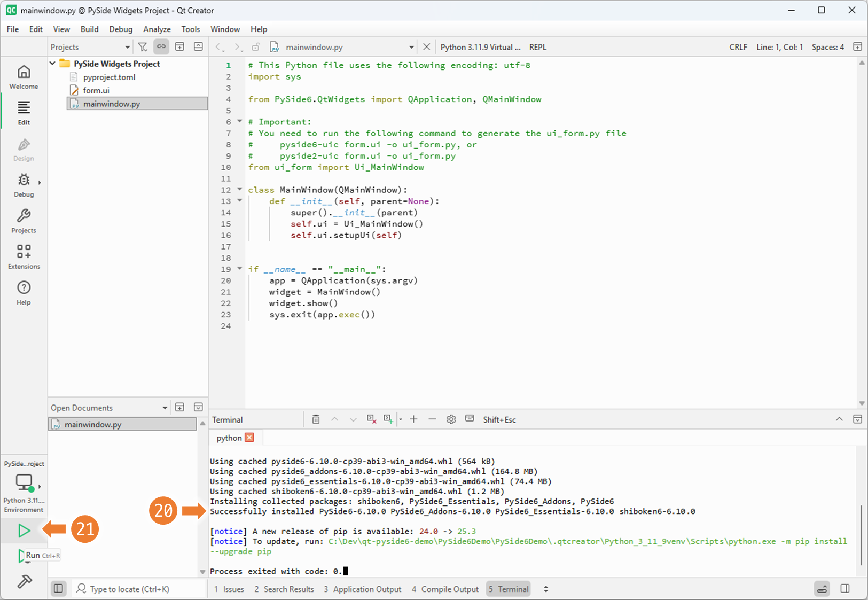The height and width of the screenshot is (600, 868).
Task: Close the mainwindow.py editor document
Action: tap(426, 47)
